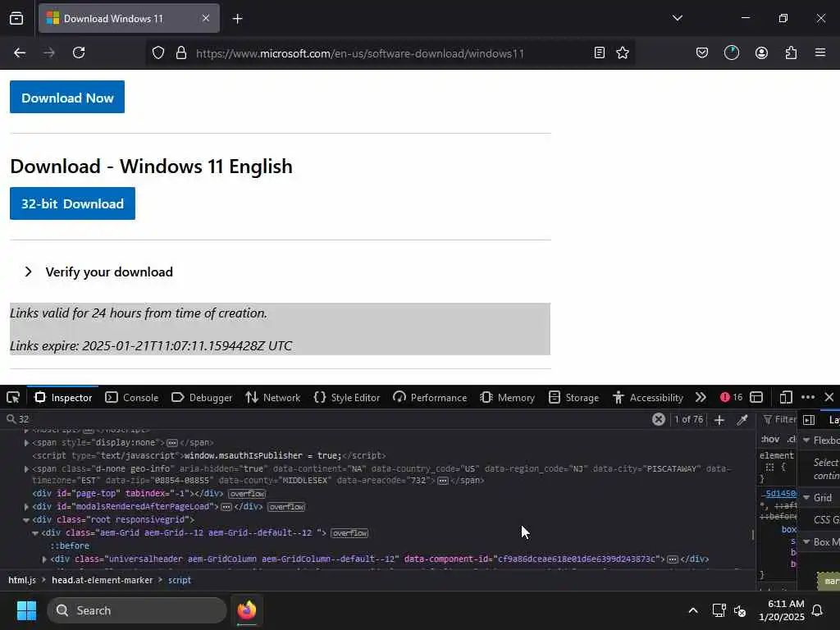The image size is (840, 630).
Task: Show more devtools tabs chevron
Action: 701,398
